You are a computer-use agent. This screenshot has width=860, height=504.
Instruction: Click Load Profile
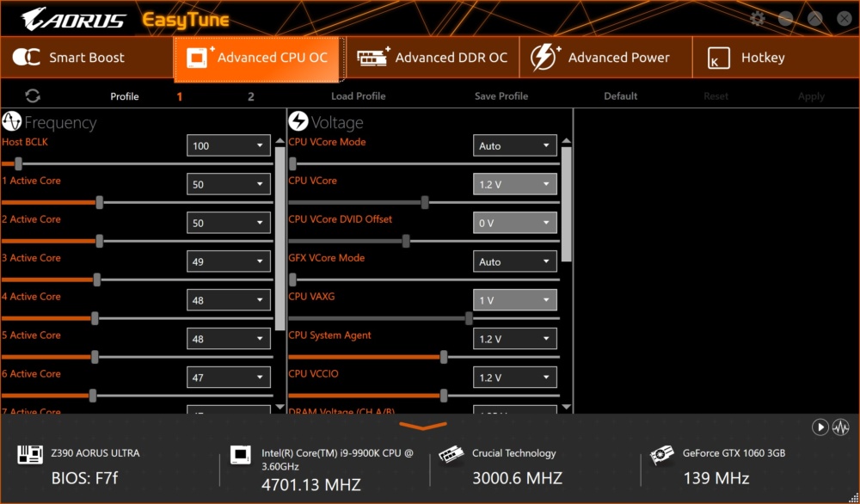(358, 96)
